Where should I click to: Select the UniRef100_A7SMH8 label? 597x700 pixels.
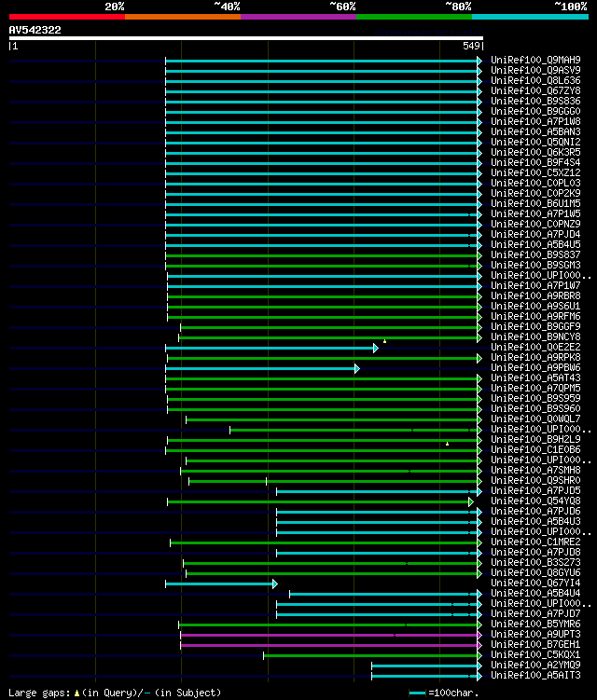coord(535,471)
